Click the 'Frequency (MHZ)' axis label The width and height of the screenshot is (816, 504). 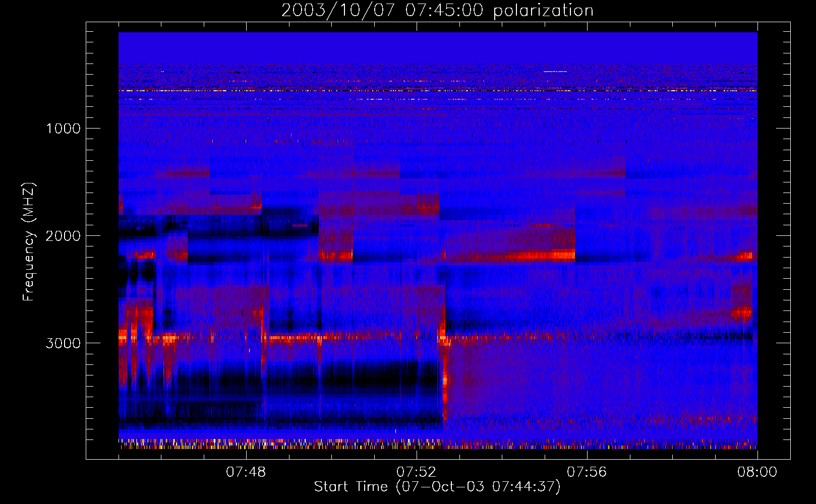click(29, 242)
